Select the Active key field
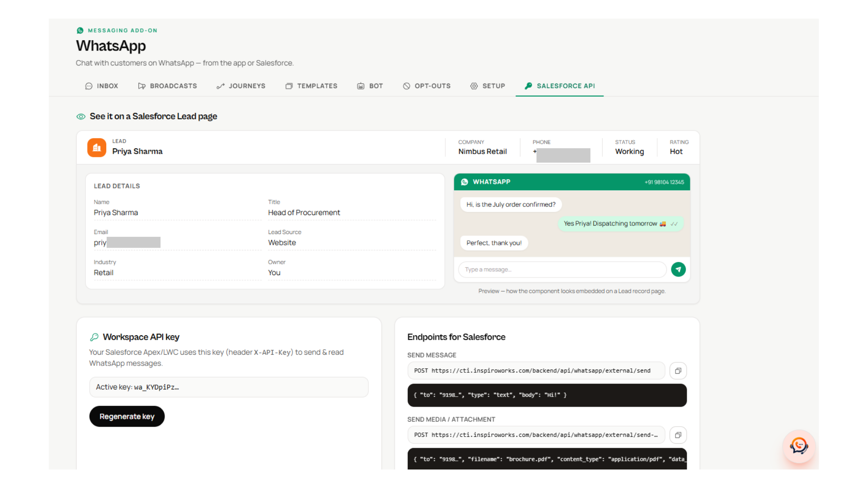The width and height of the screenshot is (868, 488). 229,387
